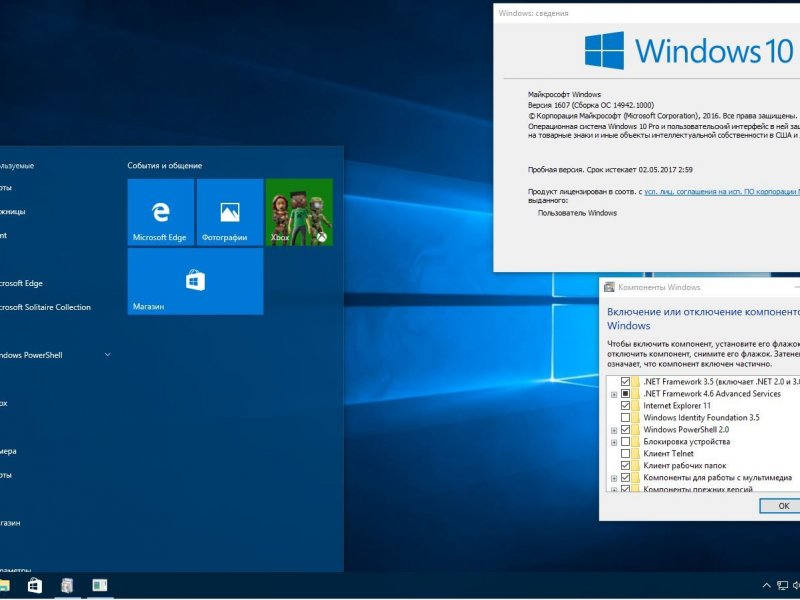Uncheck the .NET Framework 3.5 checkbox

(x=625, y=382)
